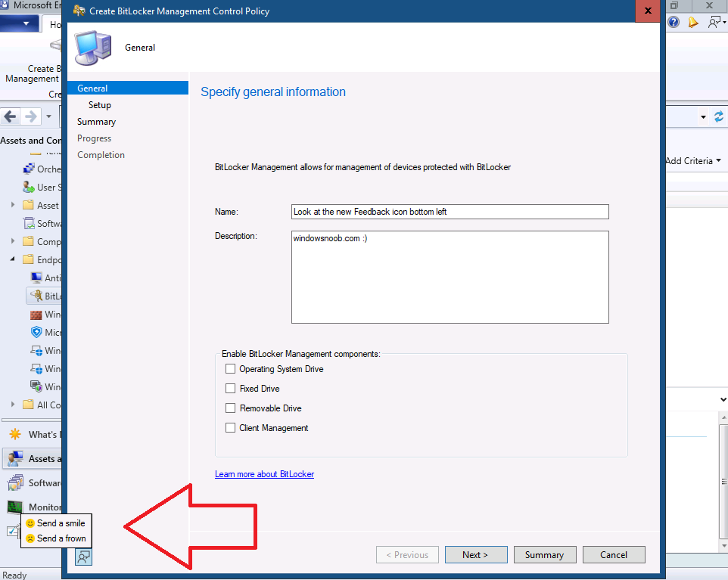
Task: Switch to the Monitoring workspace
Action: click(x=33, y=507)
